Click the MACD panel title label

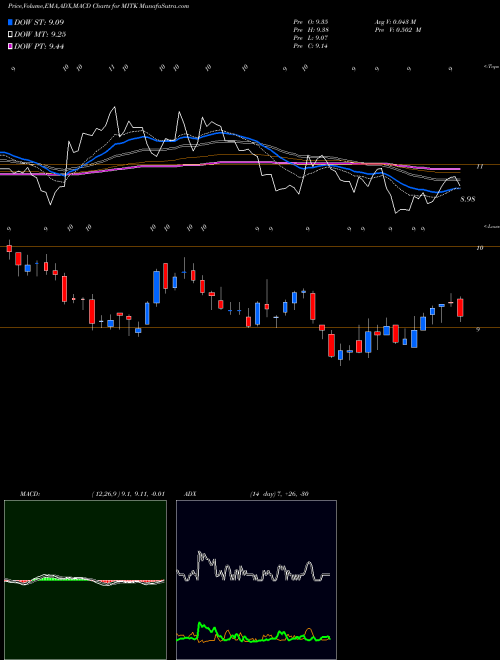coord(29,494)
